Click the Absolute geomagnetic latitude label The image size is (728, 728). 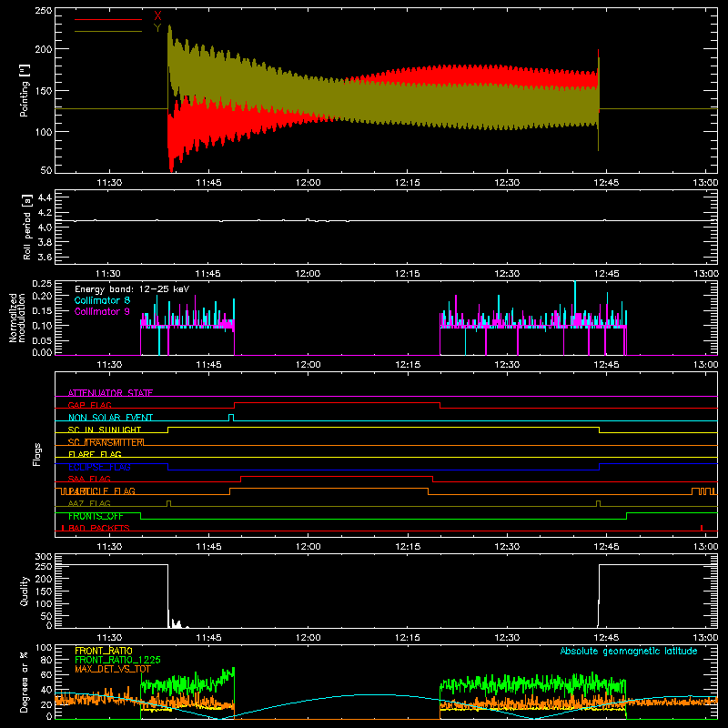pyautogui.click(x=629, y=652)
